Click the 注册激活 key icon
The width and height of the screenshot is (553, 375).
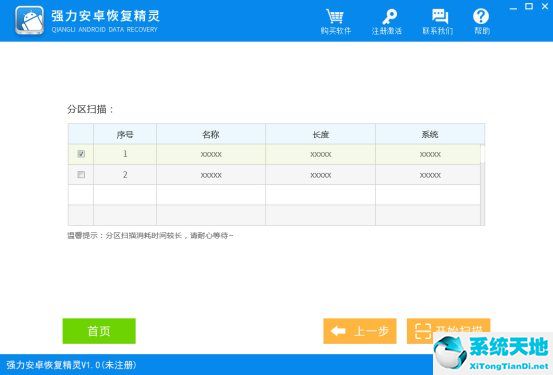[x=387, y=22]
